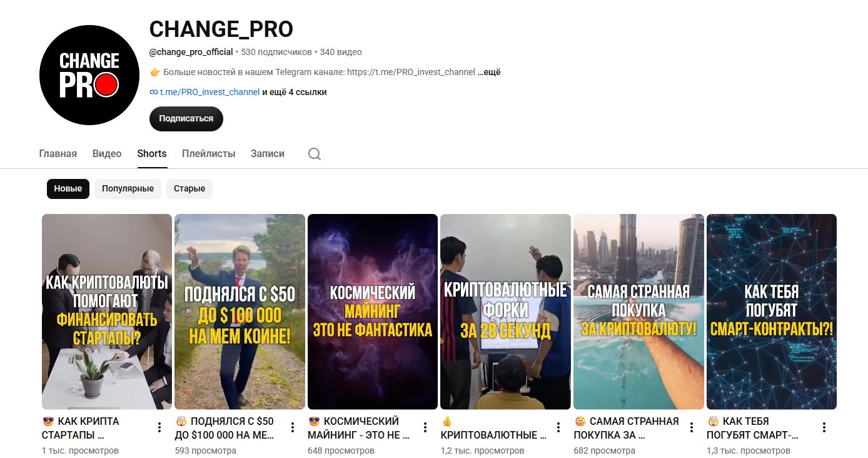This screenshot has width=868, height=458.
Task: Click the 530 подписчиков count
Action: [276, 52]
